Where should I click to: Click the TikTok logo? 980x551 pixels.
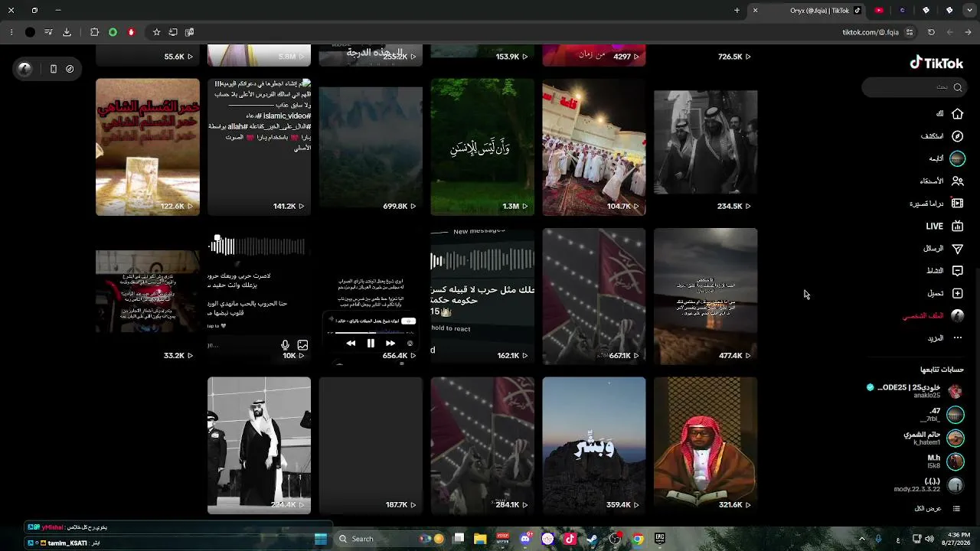(x=936, y=64)
